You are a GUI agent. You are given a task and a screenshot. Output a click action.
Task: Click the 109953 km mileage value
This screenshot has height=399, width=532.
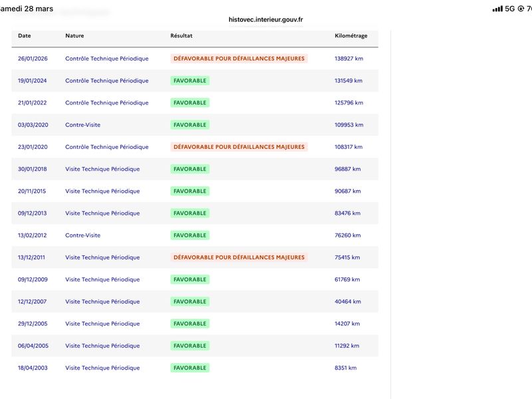point(348,124)
